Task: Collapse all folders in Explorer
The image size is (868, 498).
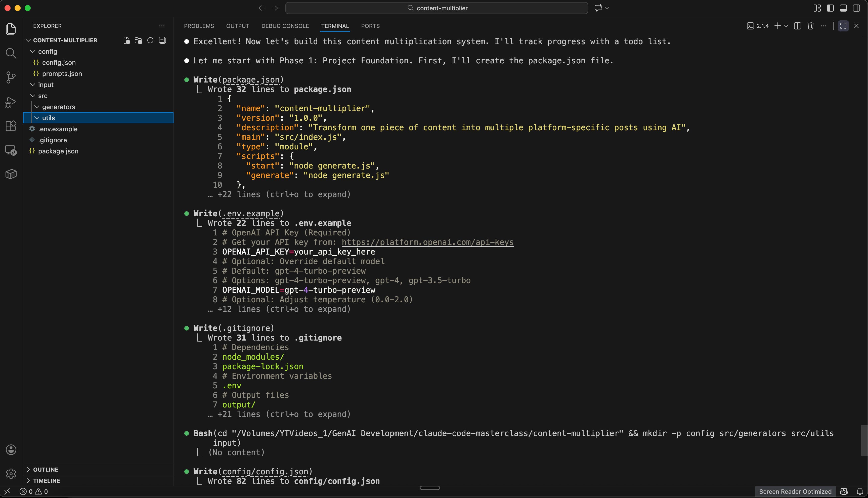Action: coord(162,40)
